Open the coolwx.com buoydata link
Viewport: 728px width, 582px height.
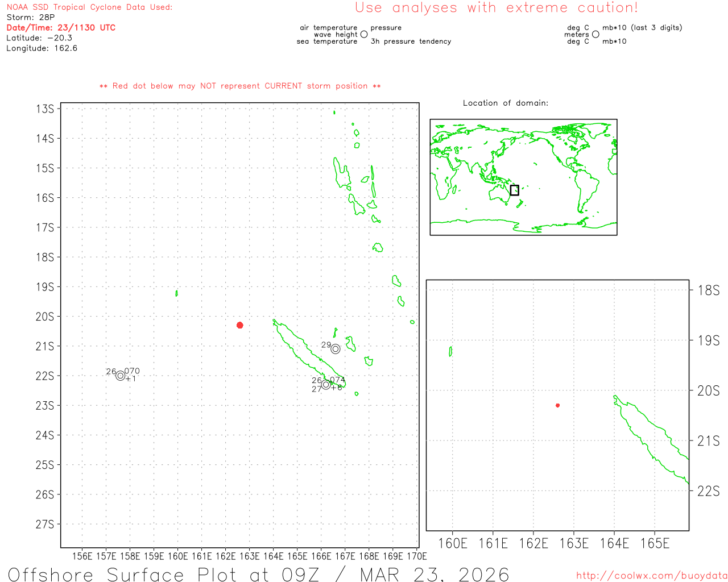[652, 576]
